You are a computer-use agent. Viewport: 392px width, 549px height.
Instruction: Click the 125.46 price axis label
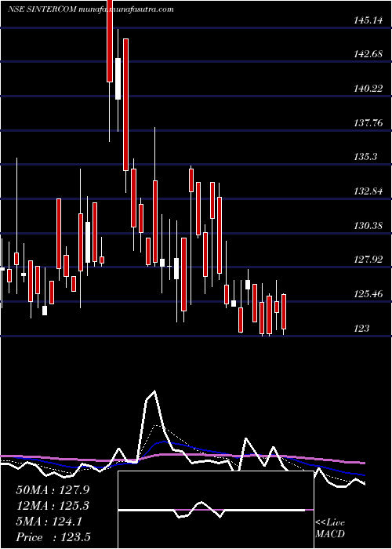tap(368, 294)
